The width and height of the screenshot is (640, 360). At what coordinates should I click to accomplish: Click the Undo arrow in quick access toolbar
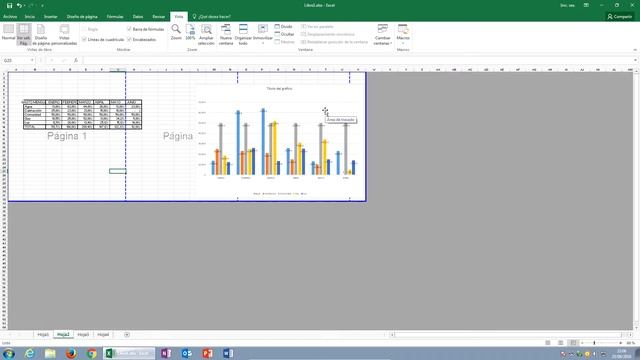coord(19,5)
